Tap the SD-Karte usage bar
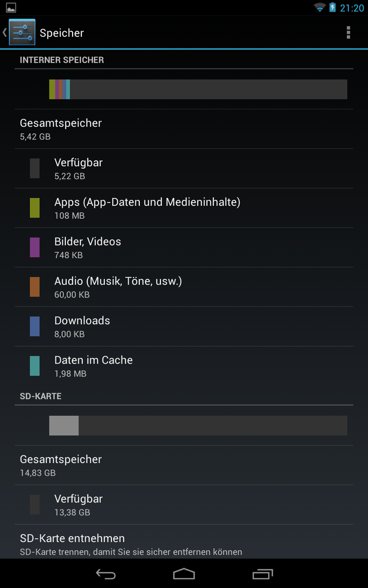368x588 pixels. click(x=198, y=425)
